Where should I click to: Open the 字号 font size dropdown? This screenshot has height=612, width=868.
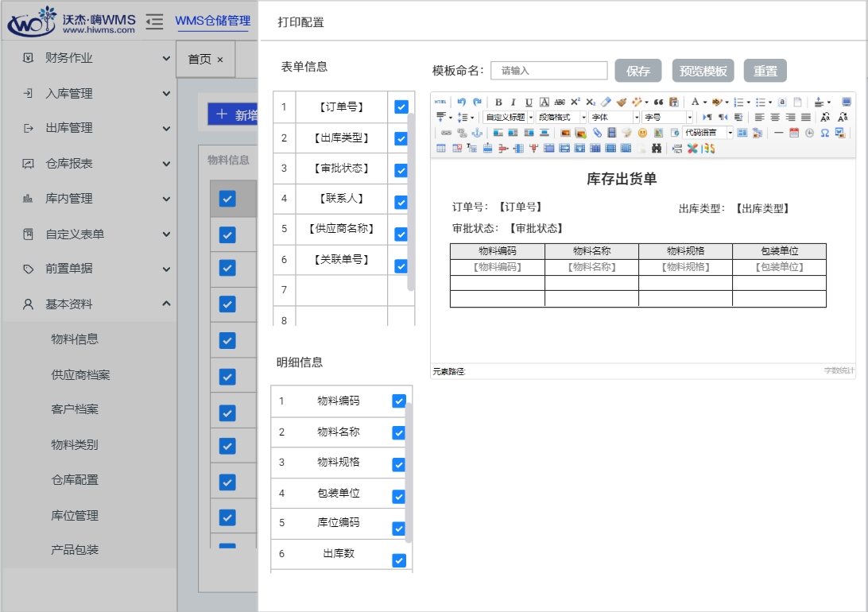pos(667,118)
